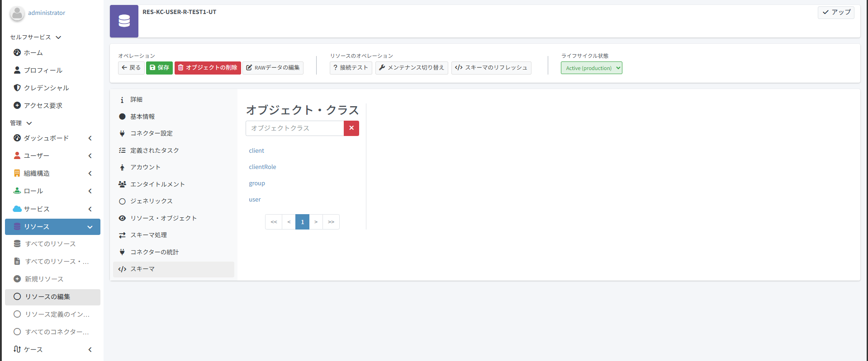Go to first page with << button
The image size is (868, 361).
274,222
